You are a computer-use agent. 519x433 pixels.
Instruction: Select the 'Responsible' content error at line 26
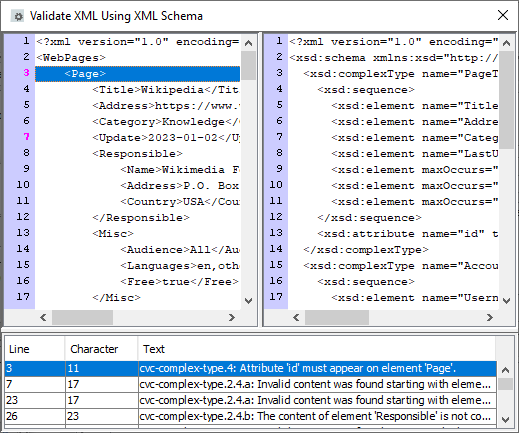click(x=250, y=416)
